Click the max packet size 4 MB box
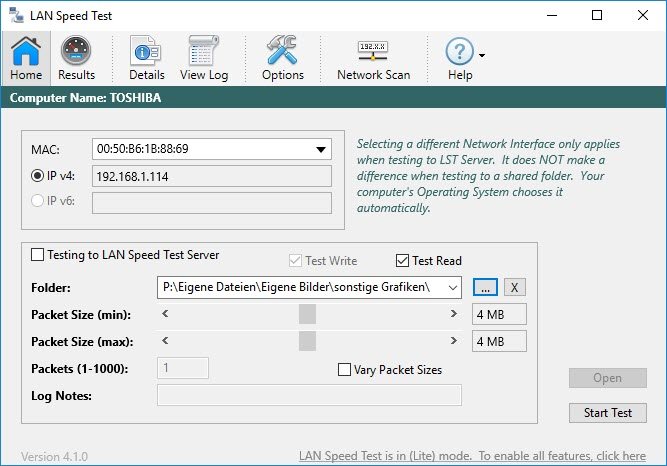 click(x=499, y=341)
